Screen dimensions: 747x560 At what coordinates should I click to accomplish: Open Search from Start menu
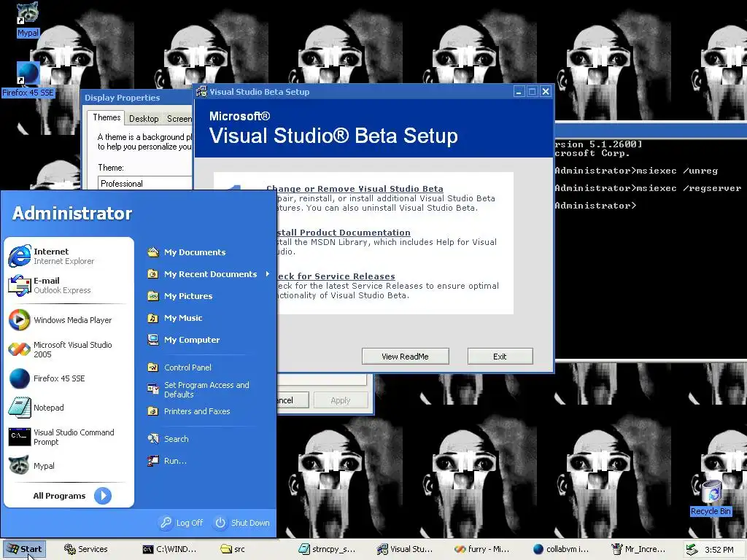[169, 439]
